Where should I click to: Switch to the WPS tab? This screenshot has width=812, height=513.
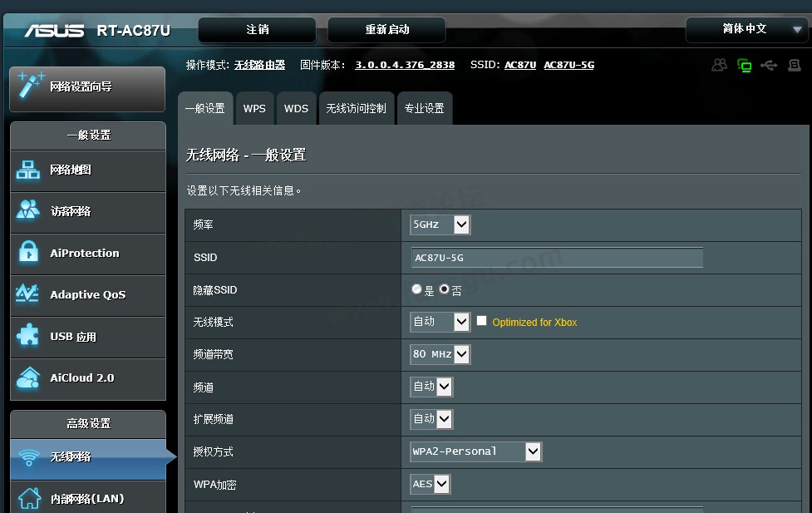[x=254, y=108]
